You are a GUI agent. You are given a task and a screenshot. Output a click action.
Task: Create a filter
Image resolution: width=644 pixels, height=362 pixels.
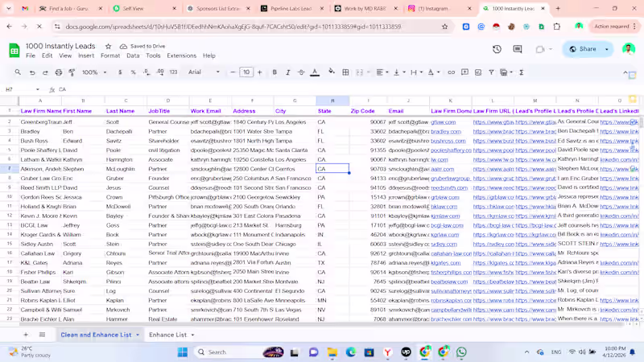click(491, 72)
